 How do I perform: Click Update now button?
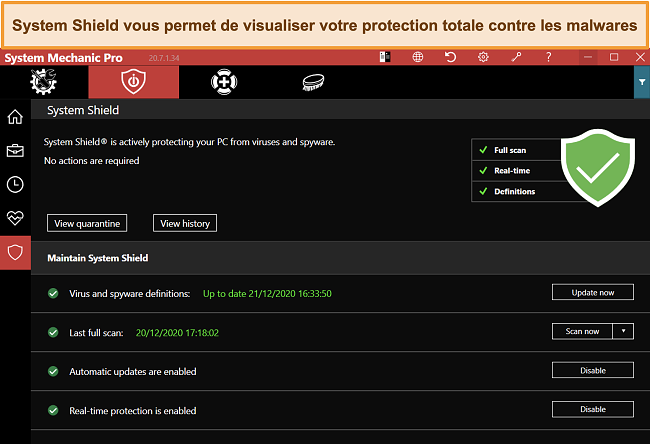(x=593, y=292)
